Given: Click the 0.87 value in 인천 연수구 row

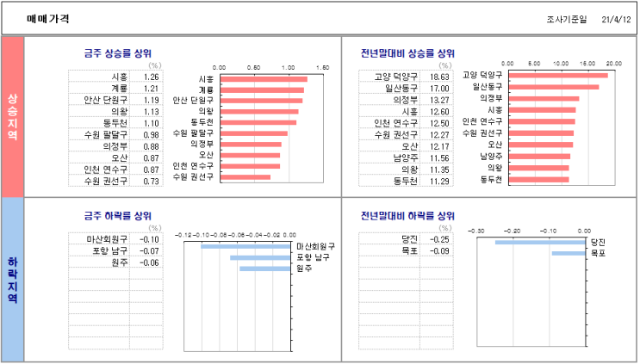Looking at the screenshot, I should [x=151, y=170].
